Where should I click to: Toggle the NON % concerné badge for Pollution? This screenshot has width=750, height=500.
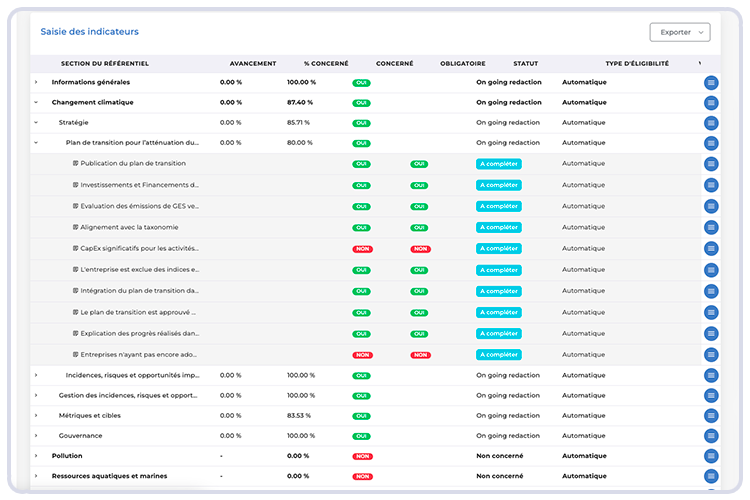[x=361, y=456]
